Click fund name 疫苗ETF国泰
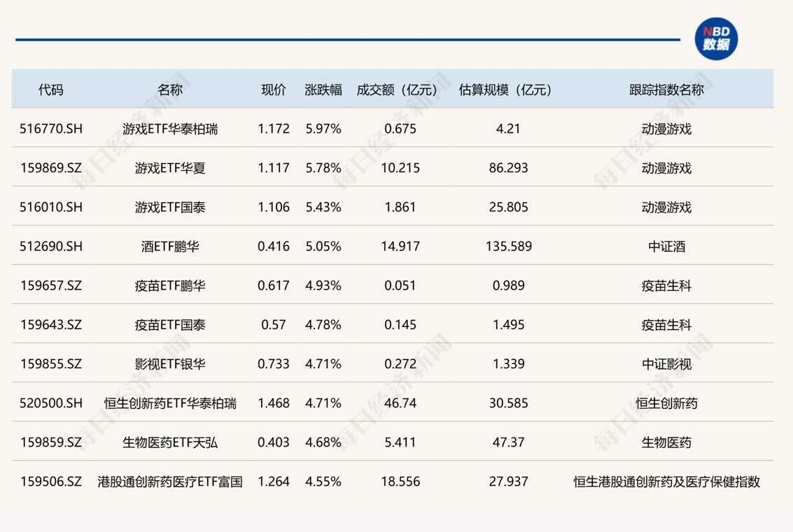793x532 pixels. [x=170, y=325]
